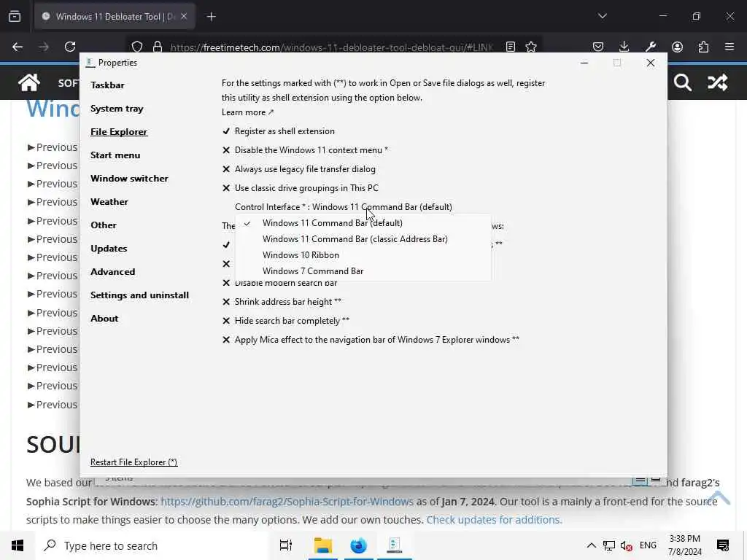The height and width of the screenshot is (560, 747).
Task: Open Task View on the taskbar
Action: (286, 545)
